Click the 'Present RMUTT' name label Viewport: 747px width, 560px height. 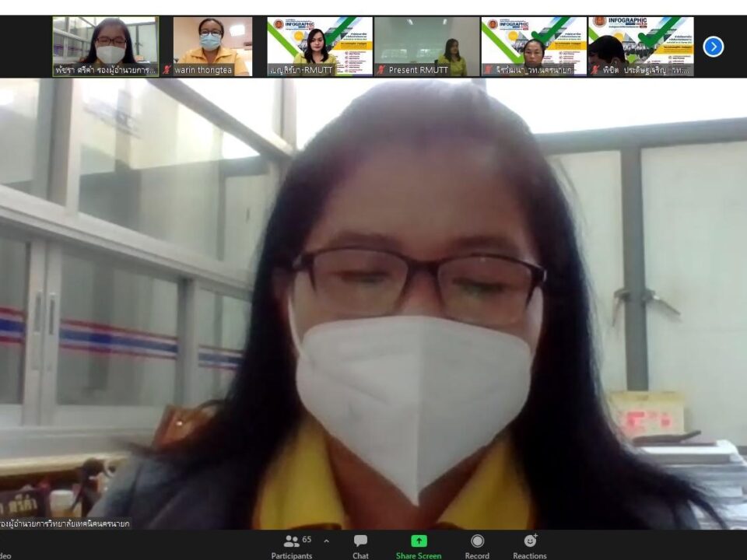[419, 70]
